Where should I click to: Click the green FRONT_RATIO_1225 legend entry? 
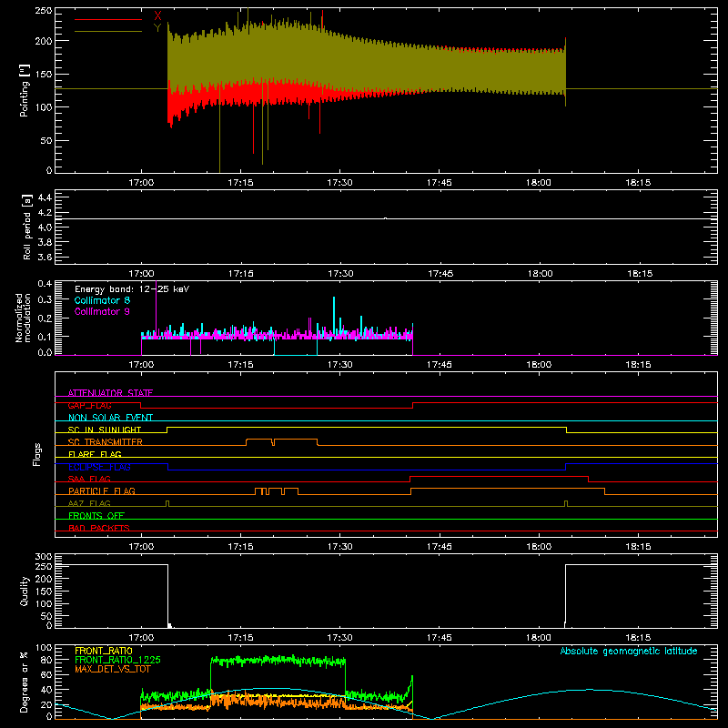coord(118,660)
